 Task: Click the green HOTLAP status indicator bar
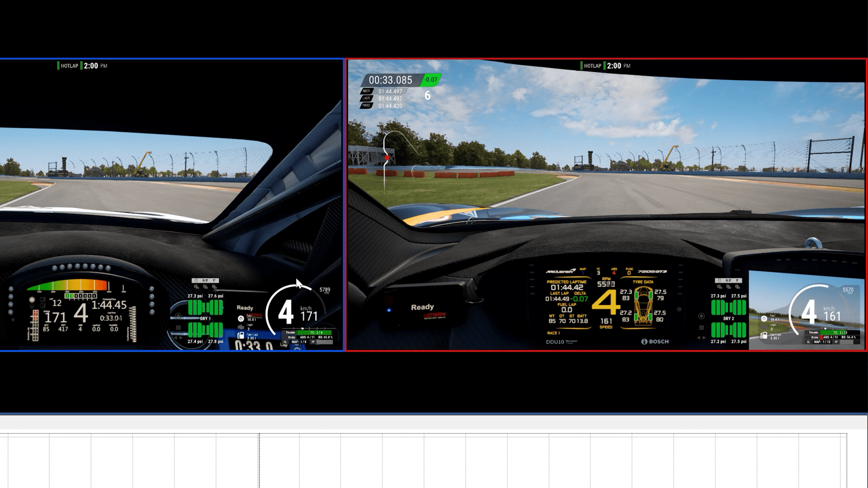pyautogui.click(x=59, y=66)
